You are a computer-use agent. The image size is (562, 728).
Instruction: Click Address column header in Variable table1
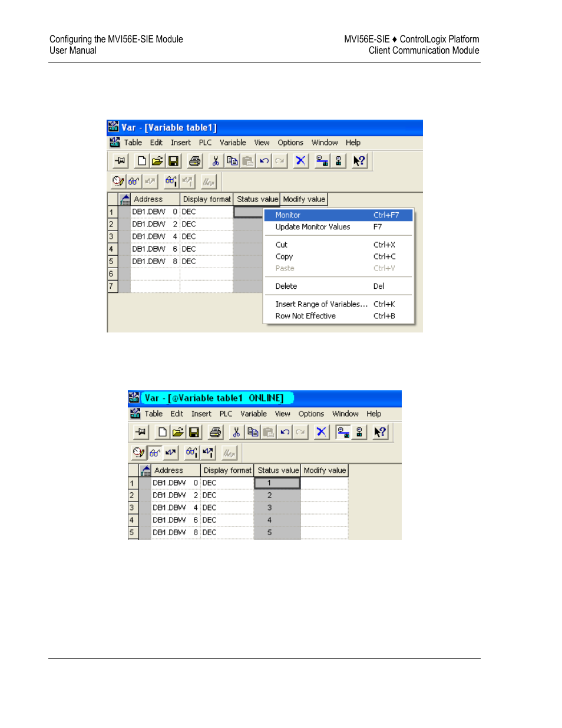tap(155, 199)
